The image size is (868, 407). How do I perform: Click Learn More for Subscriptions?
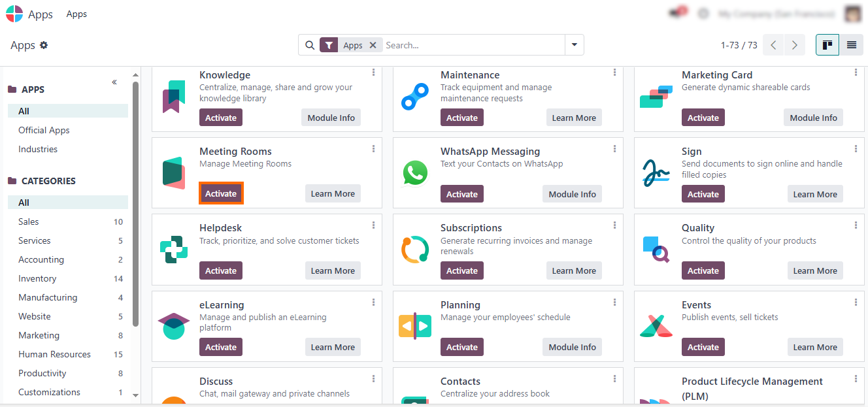[573, 270]
